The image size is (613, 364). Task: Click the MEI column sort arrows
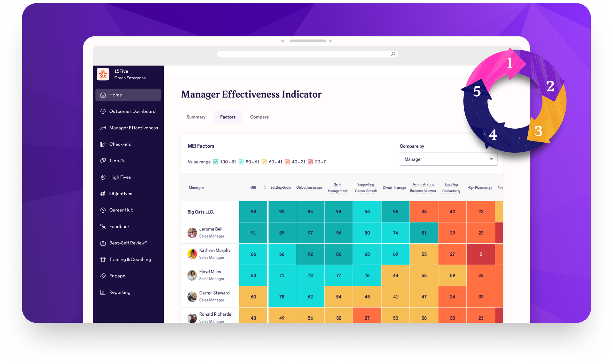265,188
